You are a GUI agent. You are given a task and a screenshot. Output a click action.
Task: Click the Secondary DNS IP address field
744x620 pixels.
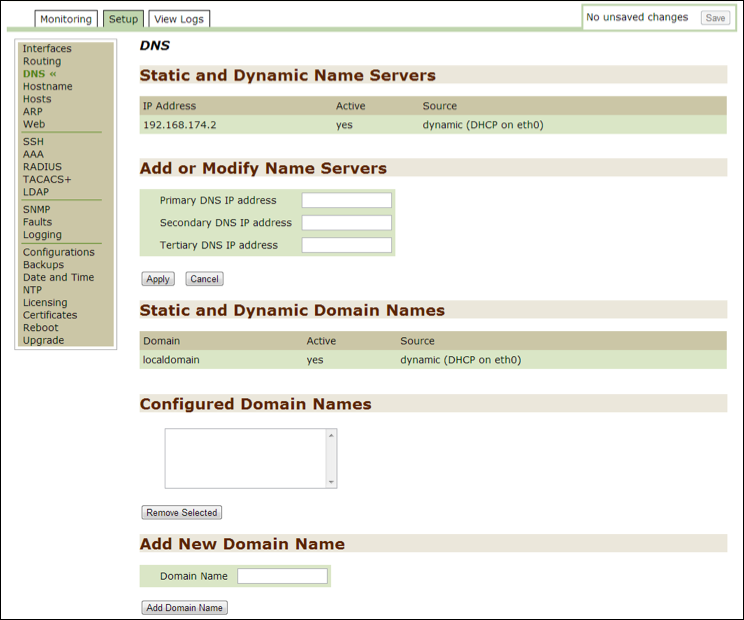click(346, 223)
